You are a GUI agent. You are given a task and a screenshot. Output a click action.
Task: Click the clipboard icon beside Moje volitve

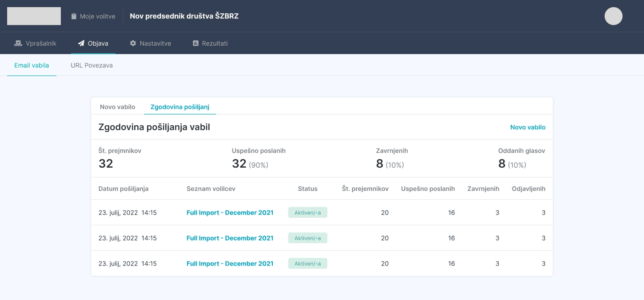pos(74,16)
